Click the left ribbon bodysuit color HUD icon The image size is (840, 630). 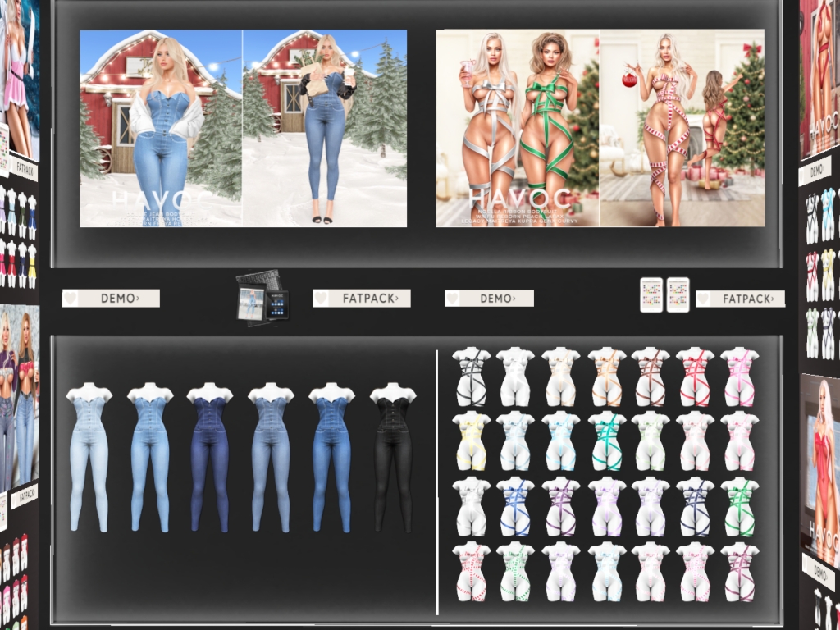(651, 294)
